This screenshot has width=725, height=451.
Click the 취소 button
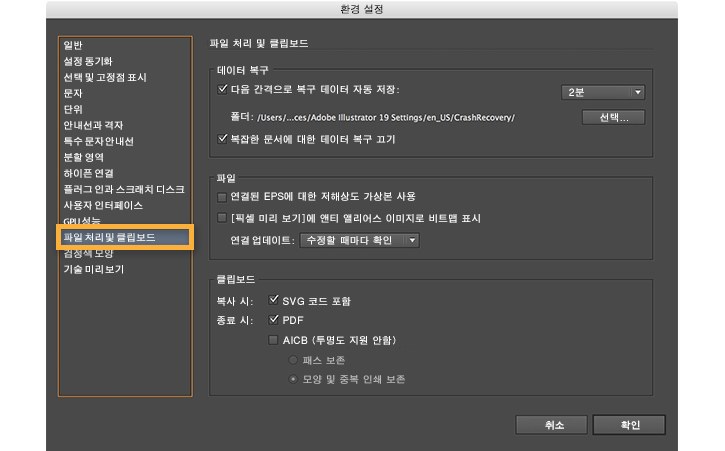552,425
